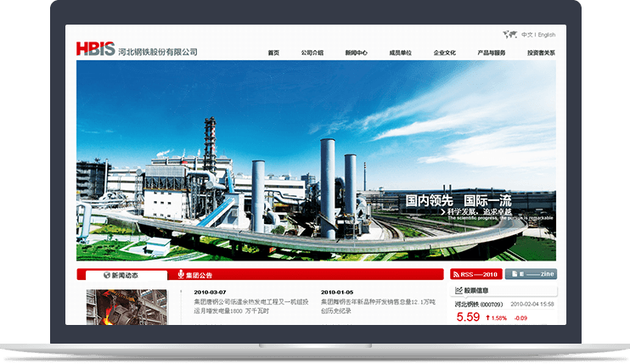Click the RSS feed icon
The image size is (630, 364).
point(456,274)
